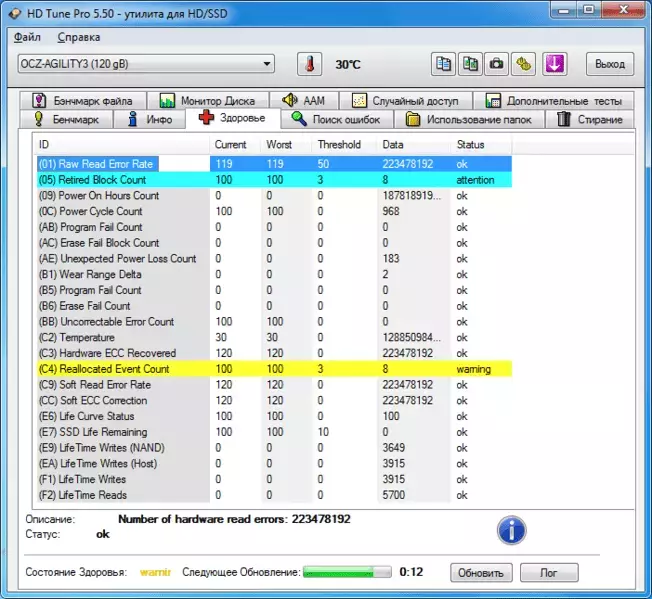Switch to the Случайный доступ tab
Screen dimensions: 652x599
pos(405,101)
